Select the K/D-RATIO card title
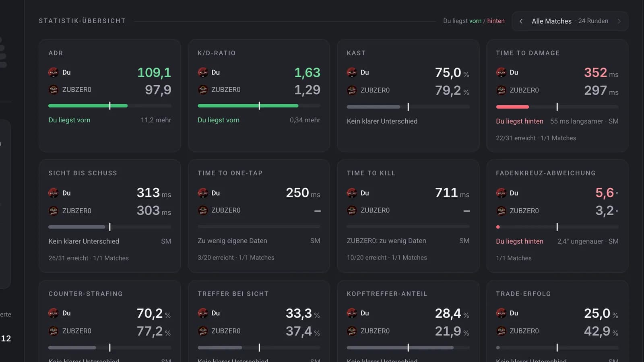The image size is (644, 362). tap(217, 53)
